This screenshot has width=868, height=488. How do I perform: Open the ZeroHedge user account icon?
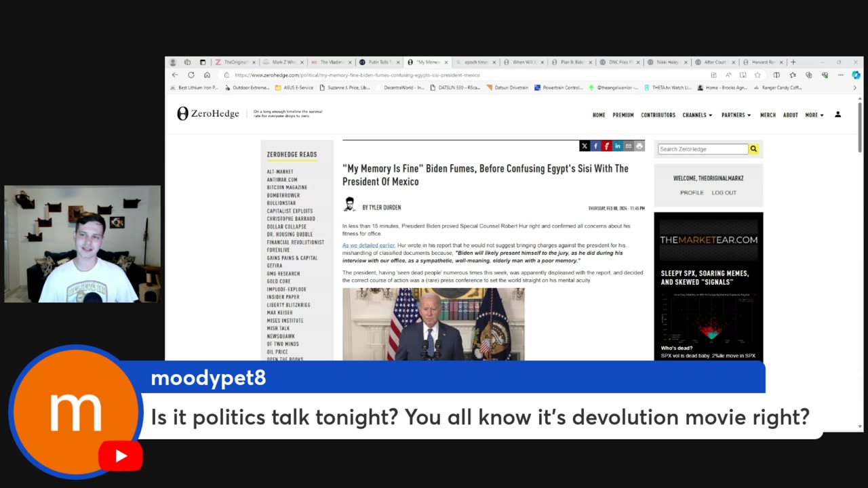[x=837, y=115]
